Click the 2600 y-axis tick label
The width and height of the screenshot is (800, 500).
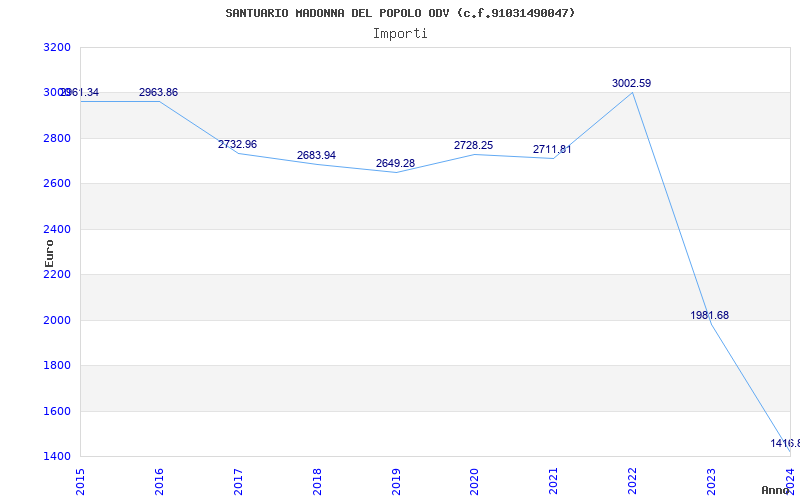pos(57,184)
